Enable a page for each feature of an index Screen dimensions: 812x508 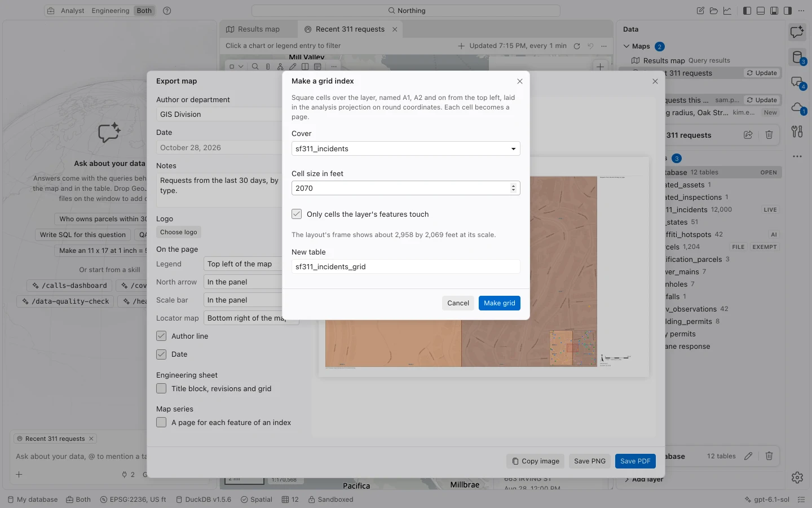coord(161,422)
